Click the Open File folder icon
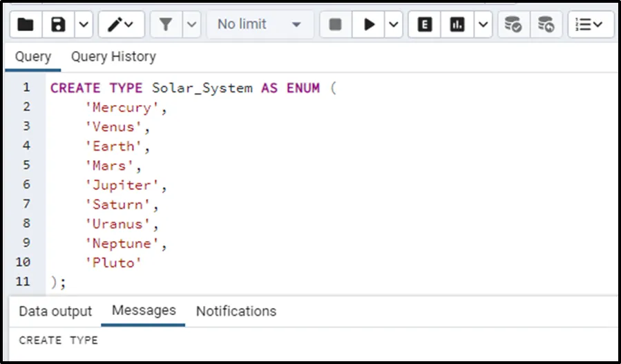Viewport: 621px width, 364px height. click(26, 25)
